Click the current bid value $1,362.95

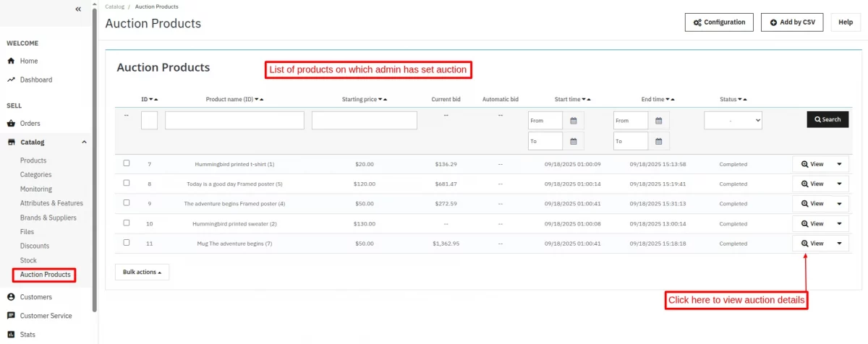(x=446, y=244)
